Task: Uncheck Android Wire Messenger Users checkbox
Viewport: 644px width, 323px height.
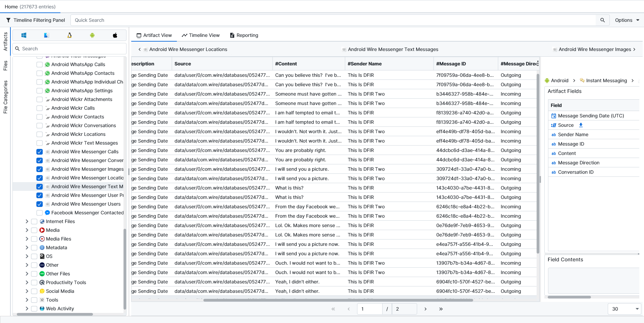Action: tap(39, 204)
